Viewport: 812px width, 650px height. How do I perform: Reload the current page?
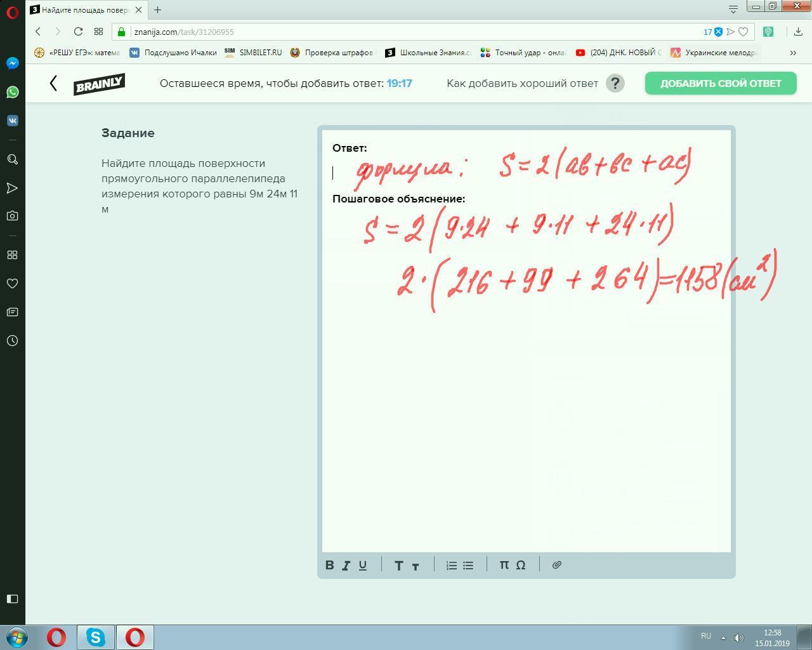pos(78,32)
